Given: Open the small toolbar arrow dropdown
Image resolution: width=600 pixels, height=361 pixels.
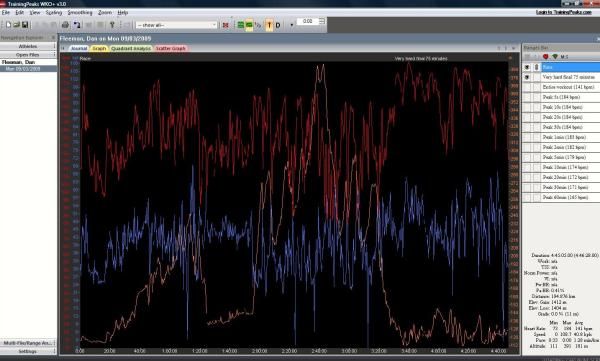Looking at the screenshot, I should [292, 25].
